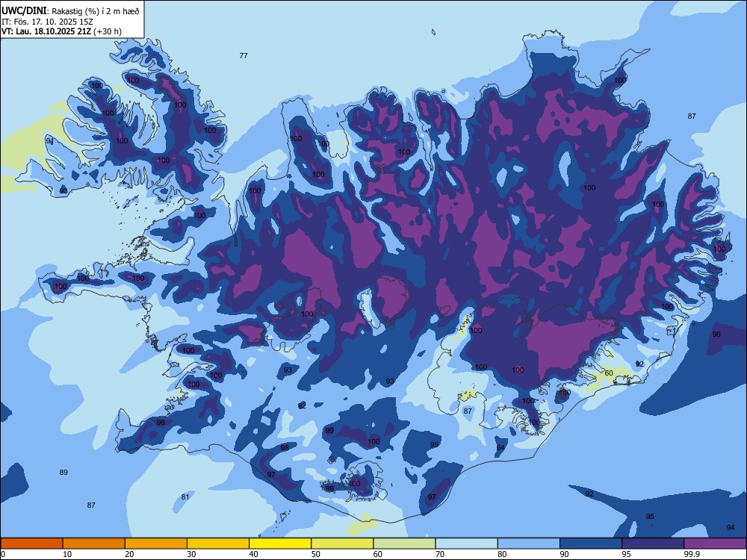Select the light blue 80–90 legend swatch
Viewport: 747px width, 560px height.
click(529, 544)
